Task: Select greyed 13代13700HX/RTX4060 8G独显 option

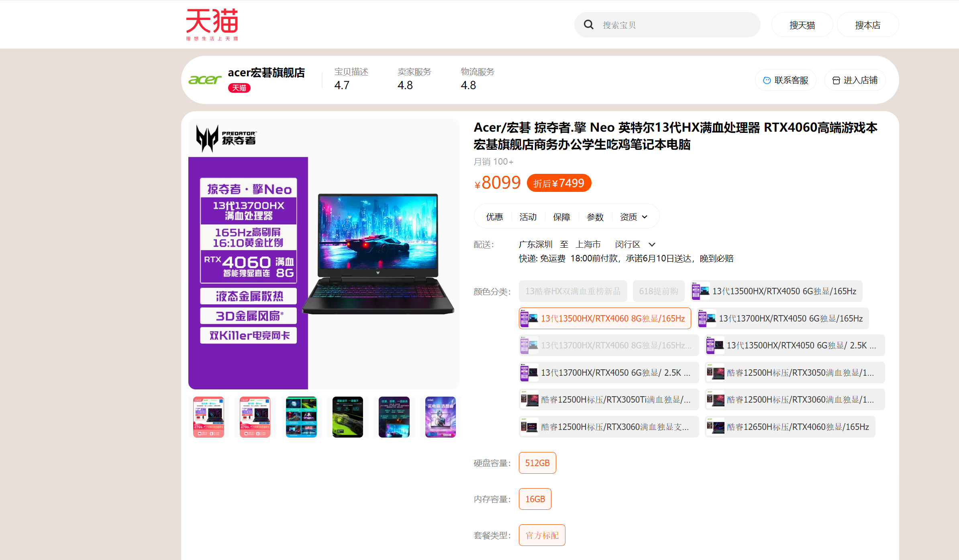Action: pyautogui.click(x=609, y=345)
